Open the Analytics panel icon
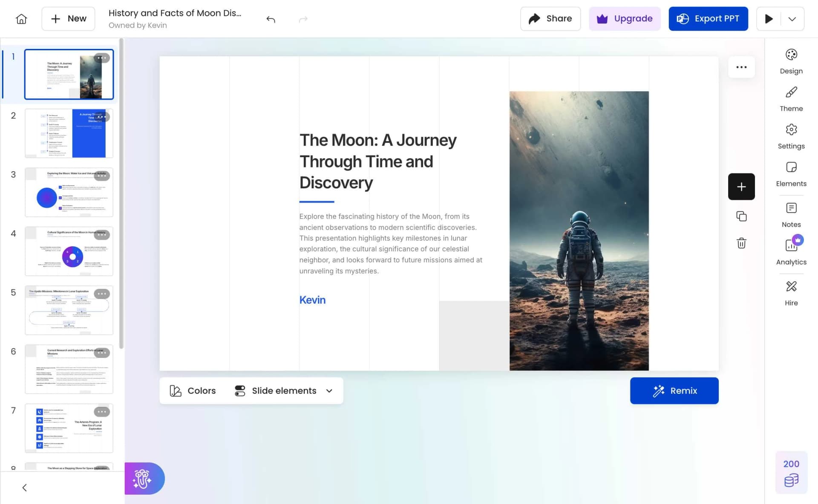The width and height of the screenshot is (818, 504). [791, 246]
